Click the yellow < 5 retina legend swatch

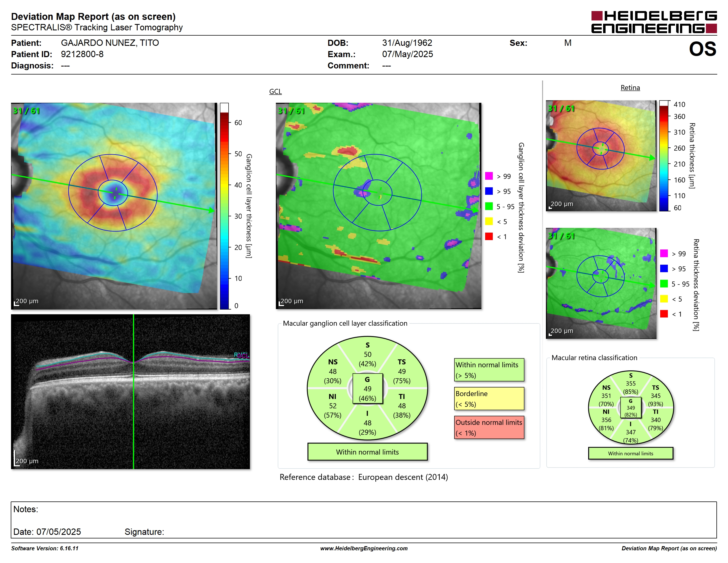pos(664,299)
